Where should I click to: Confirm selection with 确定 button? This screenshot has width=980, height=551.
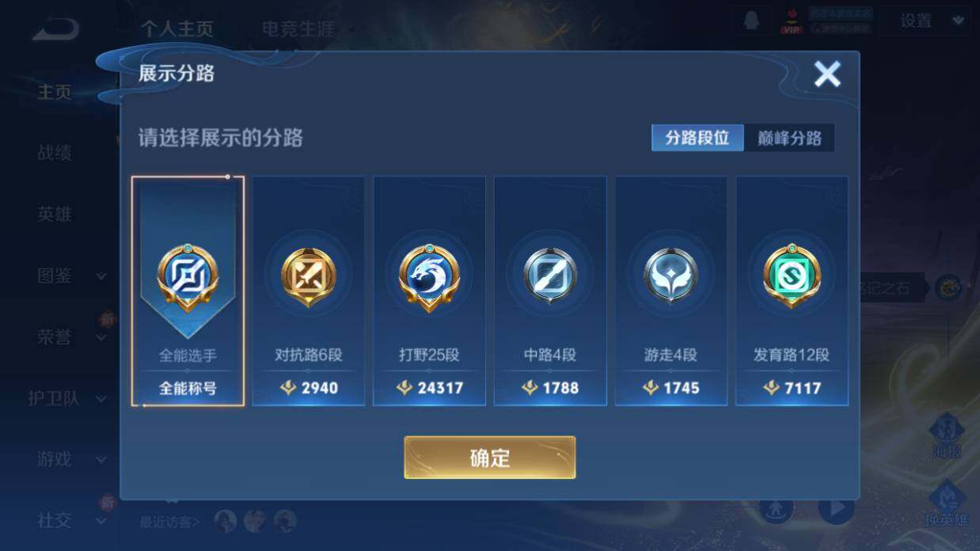click(490, 458)
